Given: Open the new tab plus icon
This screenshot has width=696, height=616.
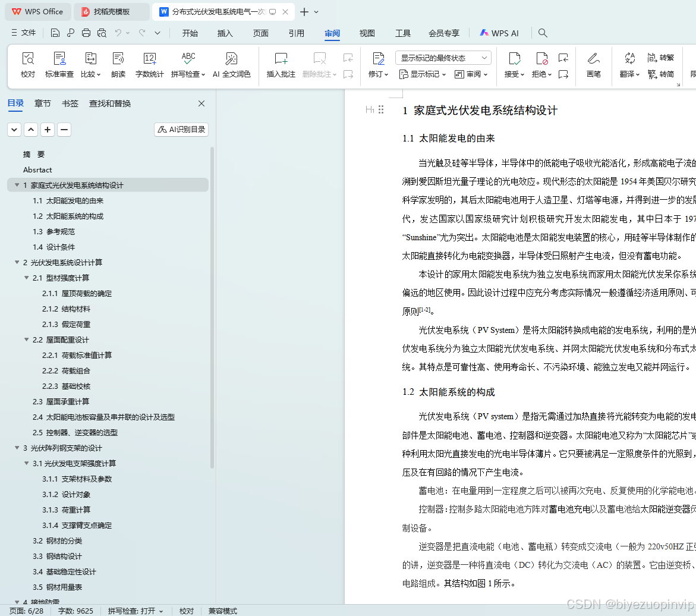Looking at the screenshot, I should [304, 12].
